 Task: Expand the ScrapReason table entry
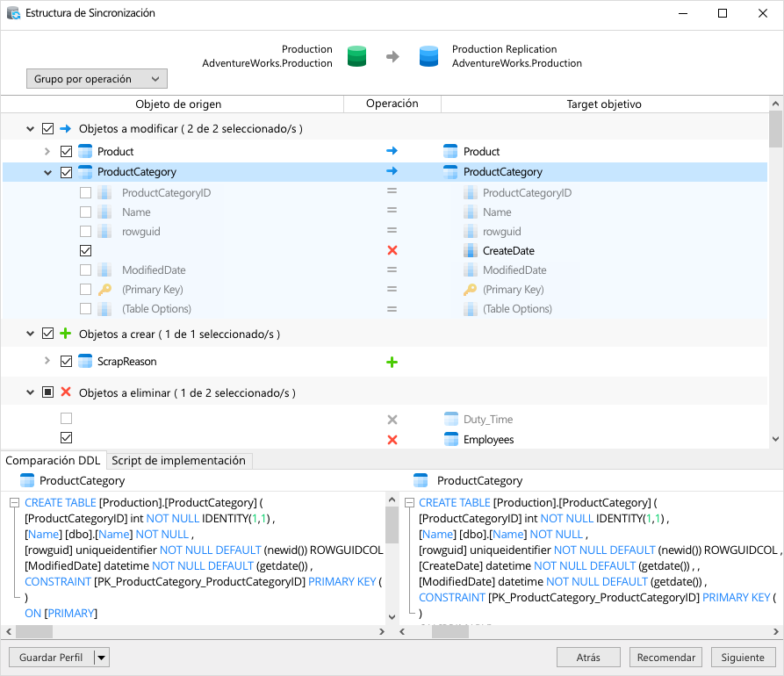coord(48,361)
